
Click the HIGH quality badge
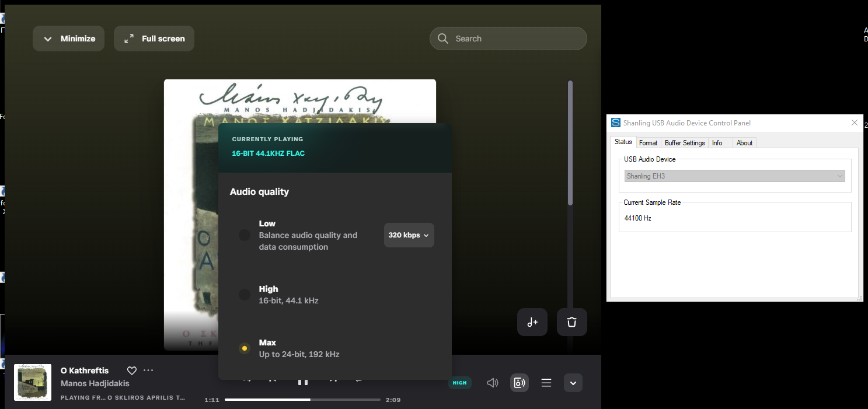pos(459,383)
